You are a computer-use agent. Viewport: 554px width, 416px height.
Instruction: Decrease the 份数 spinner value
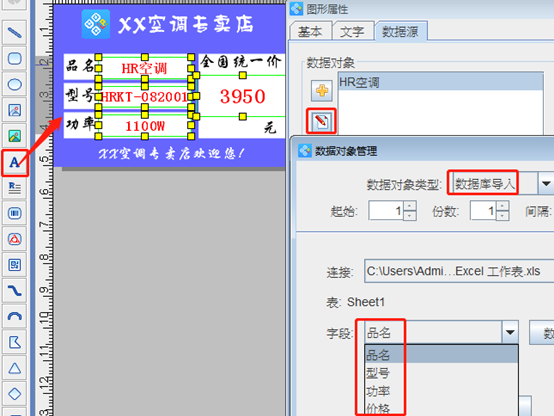click(x=502, y=216)
